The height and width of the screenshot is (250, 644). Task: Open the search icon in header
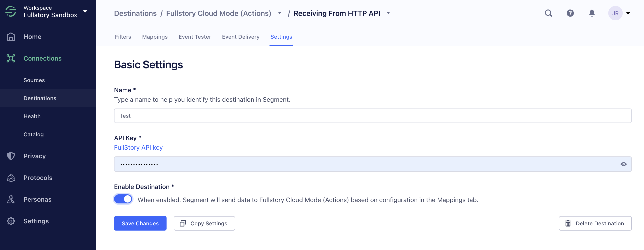click(x=548, y=13)
